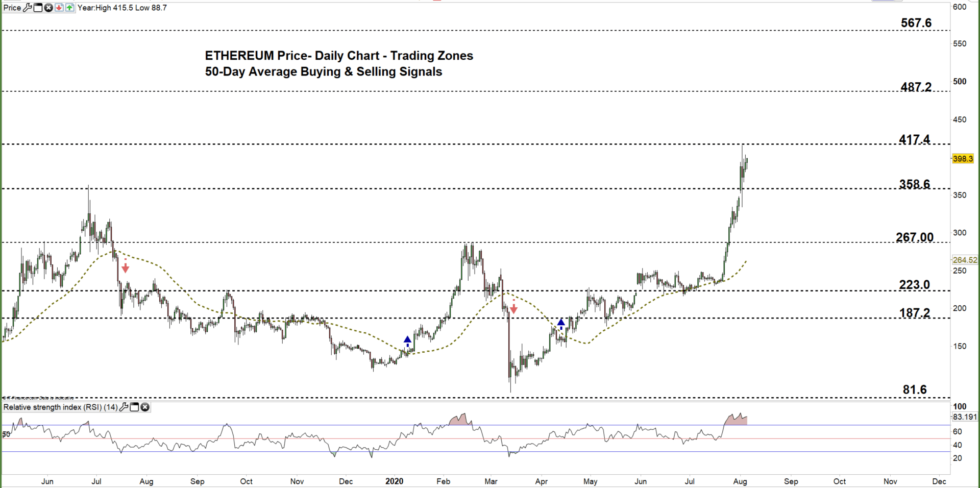Select the 487.2 level label
Screen dimensions: 980x488
tap(916, 87)
